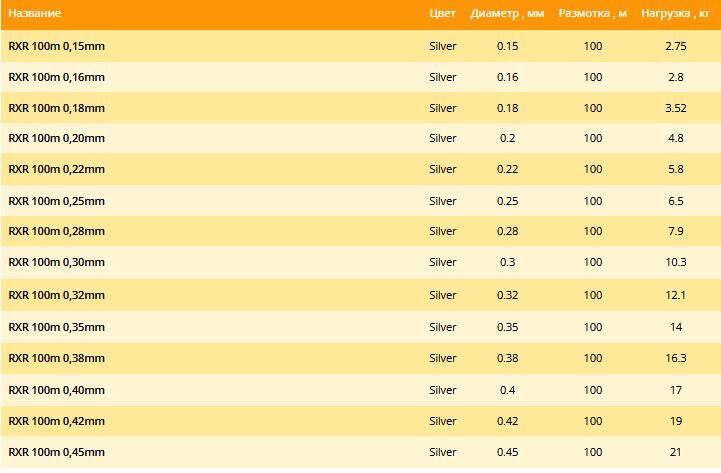Viewport: 721px width, 473px height.
Task: Select the RXR 100m 0,20mm row name
Action: [x=57, y=138]
